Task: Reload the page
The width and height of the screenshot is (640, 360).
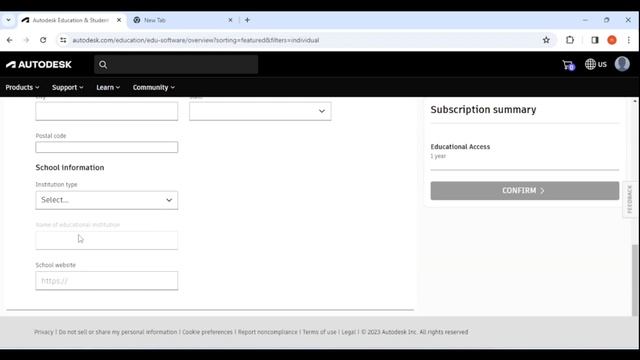Action: pos(43,40)
